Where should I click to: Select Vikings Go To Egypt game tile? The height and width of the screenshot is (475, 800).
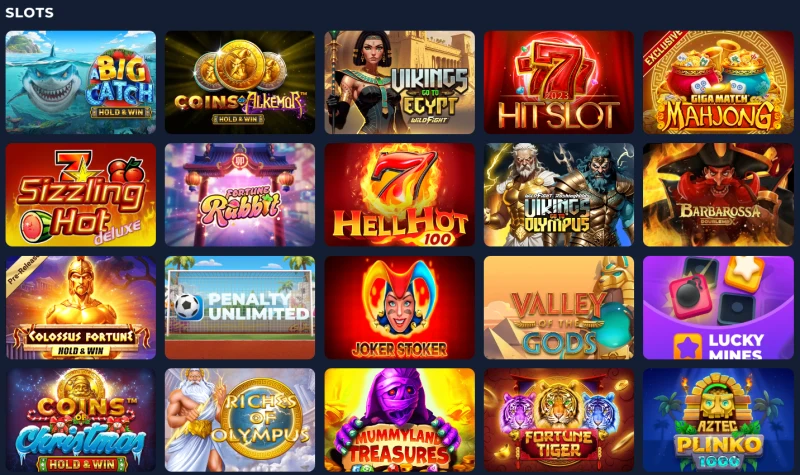click(399, 82)
